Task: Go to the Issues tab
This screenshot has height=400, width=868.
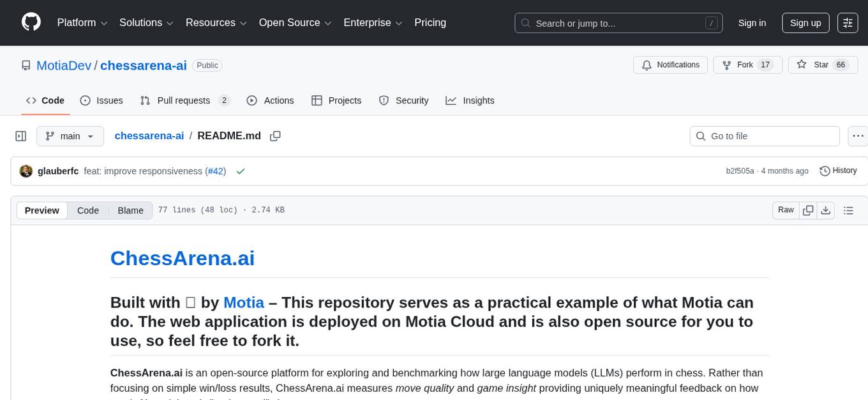Action: (101, 100)
